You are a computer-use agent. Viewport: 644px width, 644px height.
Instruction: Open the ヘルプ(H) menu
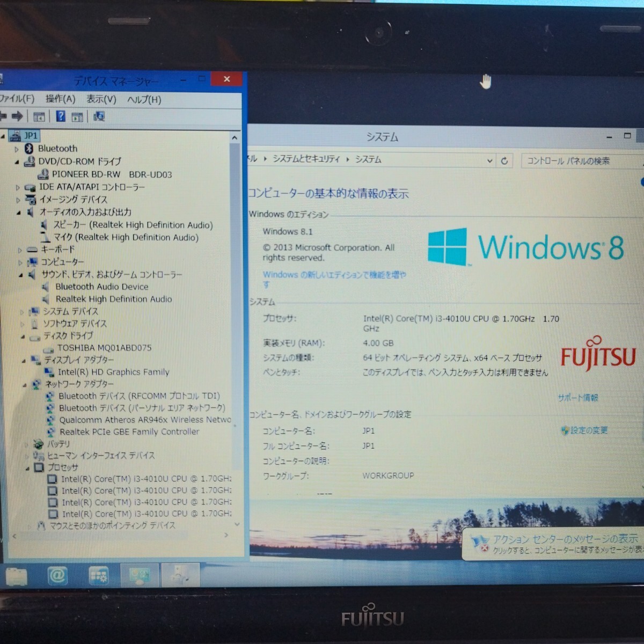[144, 100]
